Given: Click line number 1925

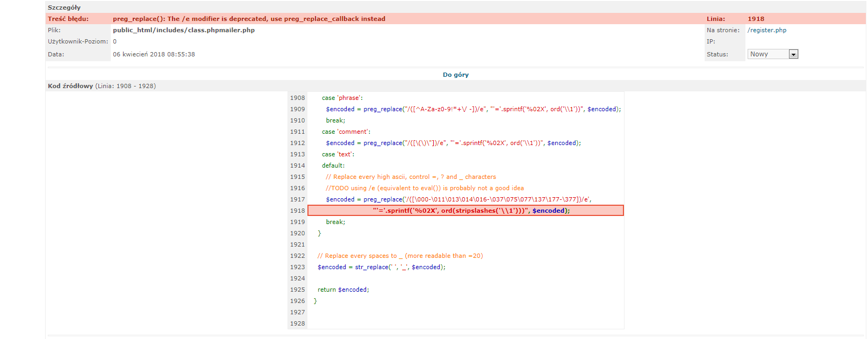Looking at the screenshot, I should point(297,290).
